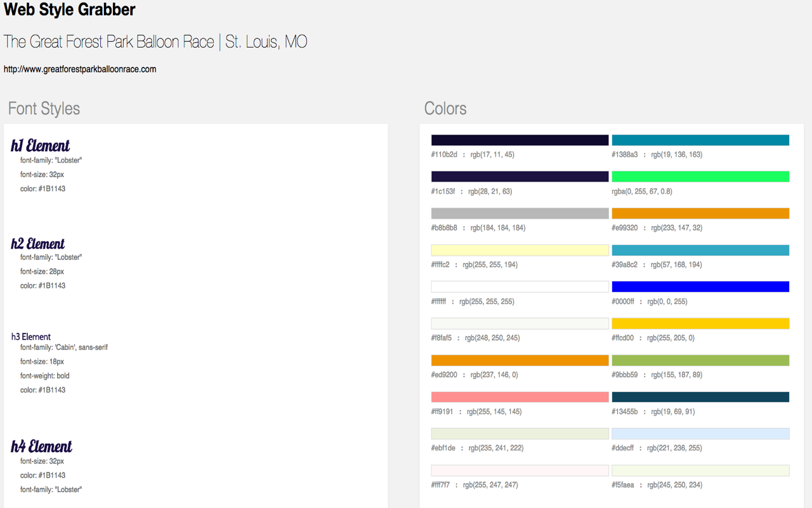812x508 pixels.
Task: Click the gray #b8b8b8 swatch
Action: [x=520, y=213]
